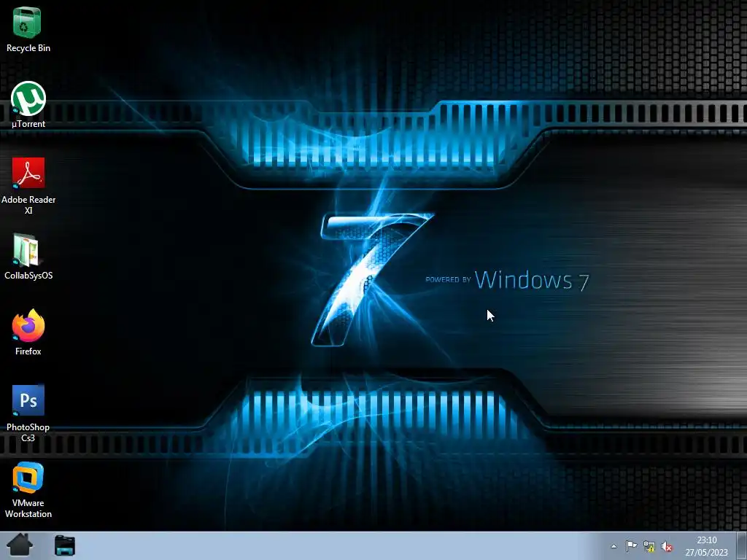Open the house-shaped Start button
Viewport: 747px width, 560px height.
(x=20, y=545)
